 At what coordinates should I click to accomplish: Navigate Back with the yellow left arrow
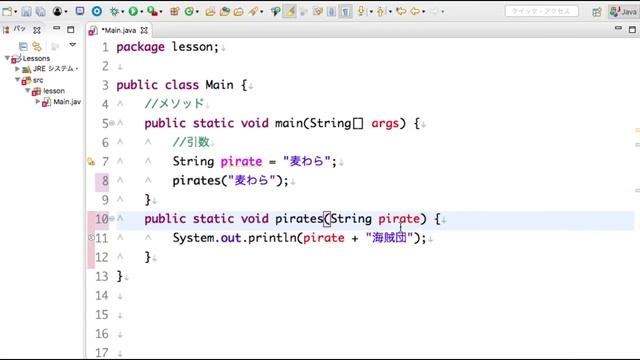pos(415,11)
